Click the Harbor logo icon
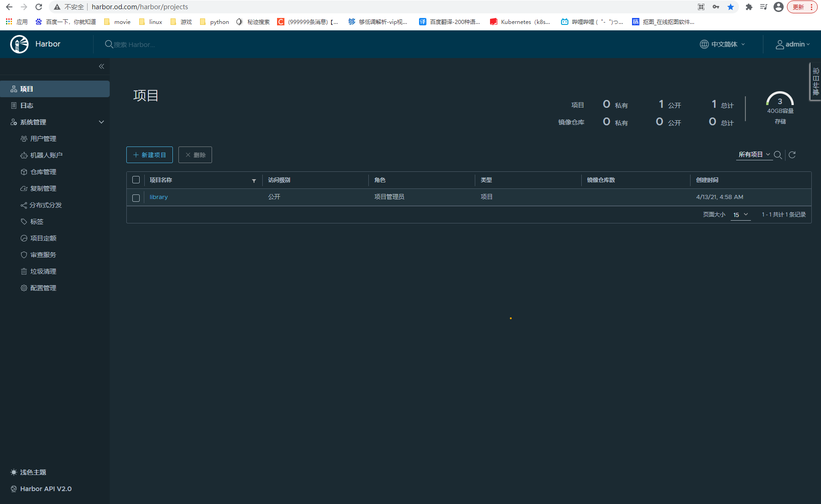 pos(19,44)
